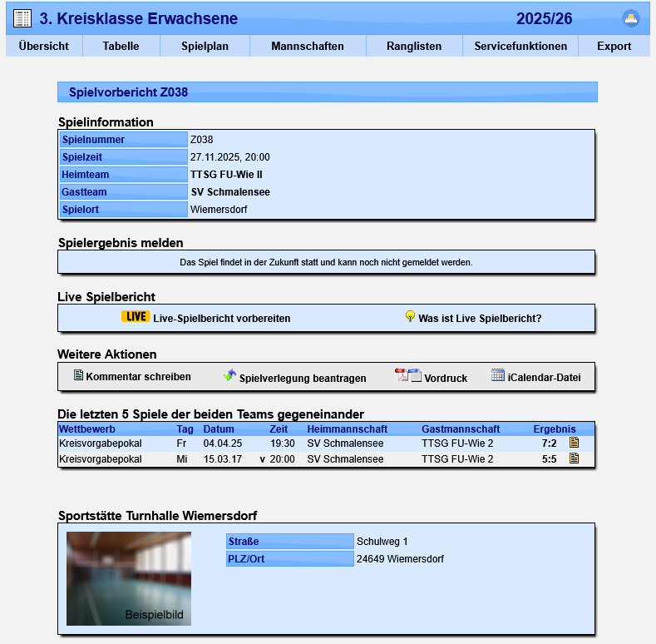Switch to the Tabelle menu tab
Viewport: 656px width, 644px height.
coord(121,47)
